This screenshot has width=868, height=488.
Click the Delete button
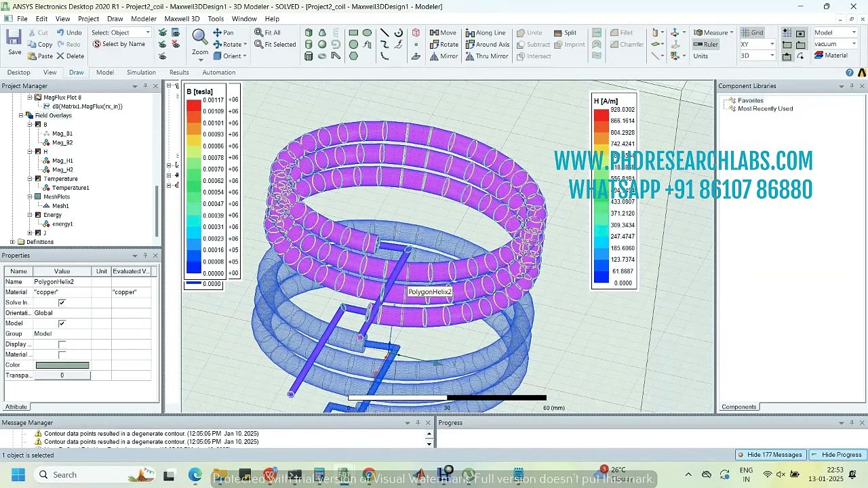point(70,56)
